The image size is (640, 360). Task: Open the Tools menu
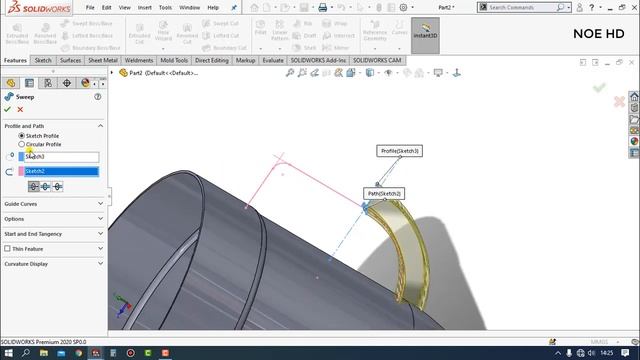coord(165,7)
